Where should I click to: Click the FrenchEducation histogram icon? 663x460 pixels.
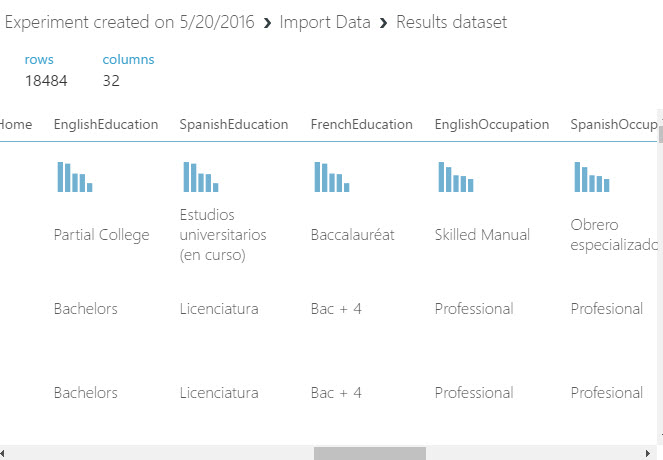click(x=332, y=177)
